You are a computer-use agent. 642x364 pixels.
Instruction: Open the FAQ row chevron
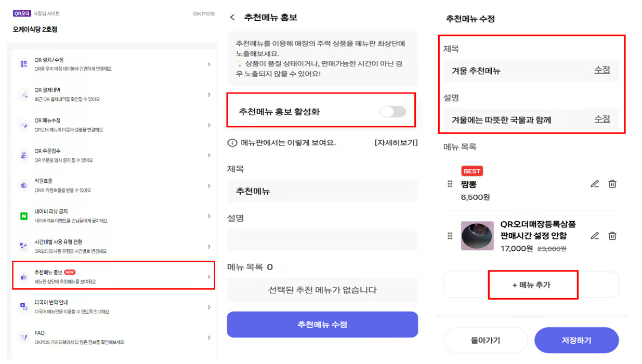coord(209,338)
